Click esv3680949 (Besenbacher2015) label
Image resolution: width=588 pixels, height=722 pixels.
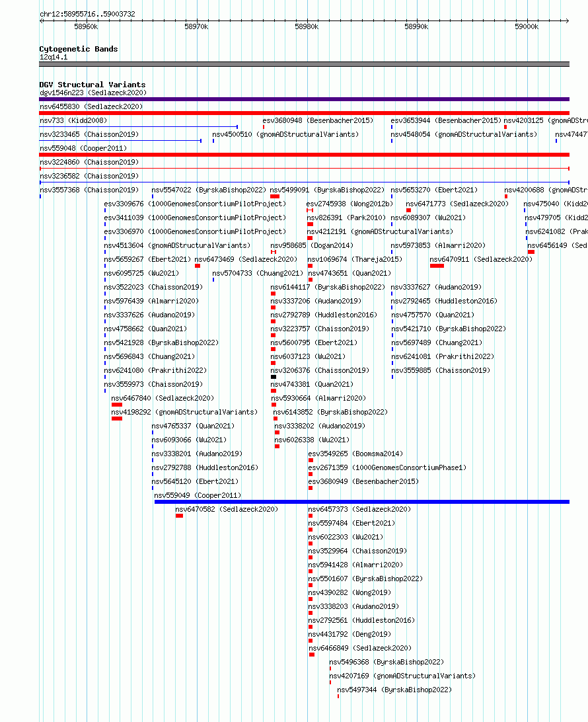tap(363, 481)
